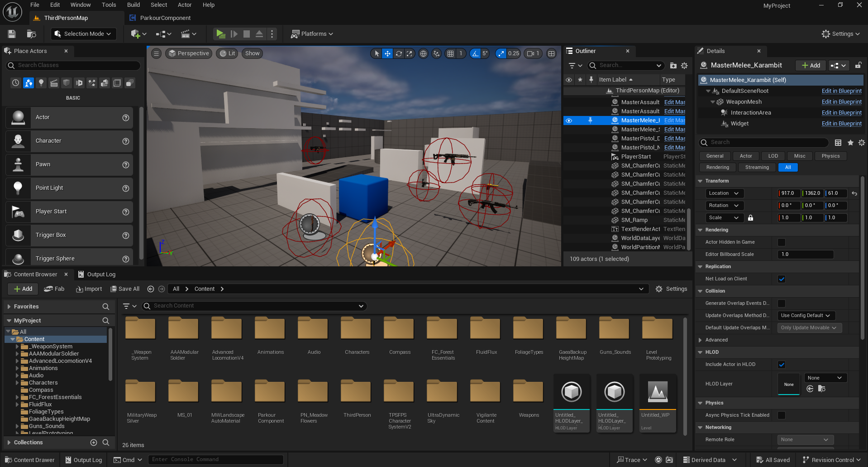Lock the scale ratio padlock icon
Image resolution: width=868 pixels, height=467 pixels.
750,218
